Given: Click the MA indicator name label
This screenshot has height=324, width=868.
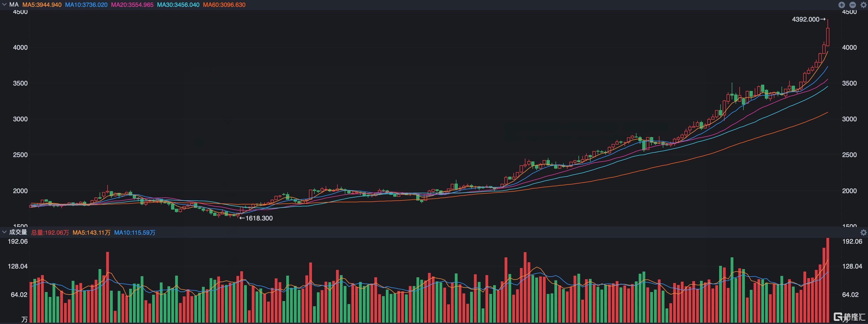Looking at the screenshot, I should coord(14,5).
